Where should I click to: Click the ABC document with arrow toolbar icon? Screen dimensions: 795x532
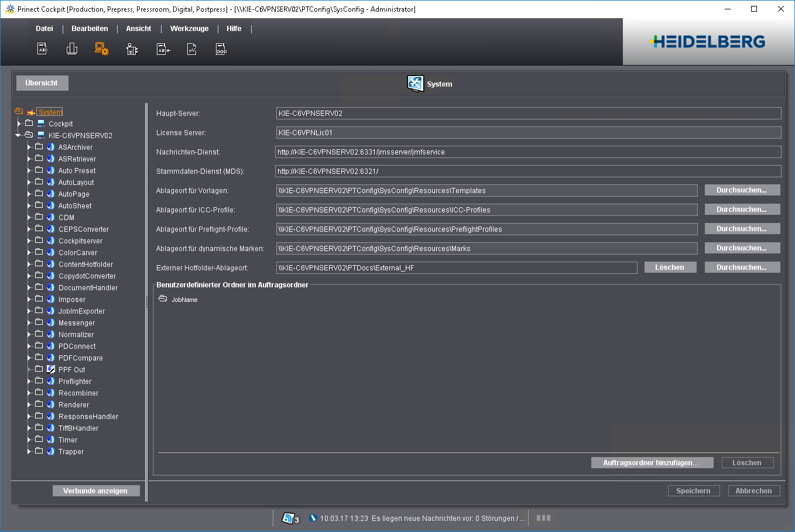click(x=163, y=49)
